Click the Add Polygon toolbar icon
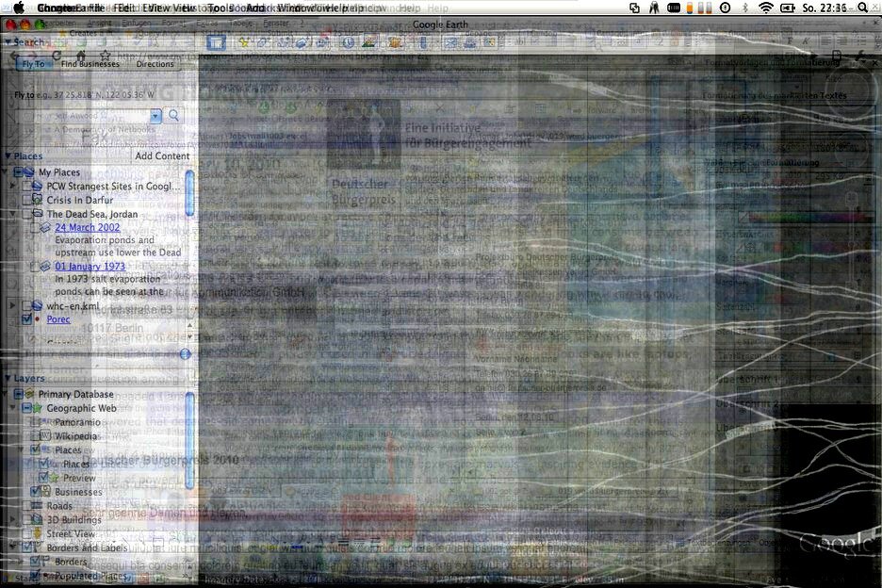Screen dimensions: 882x588 pyautogui.click(x=263, y=42)
